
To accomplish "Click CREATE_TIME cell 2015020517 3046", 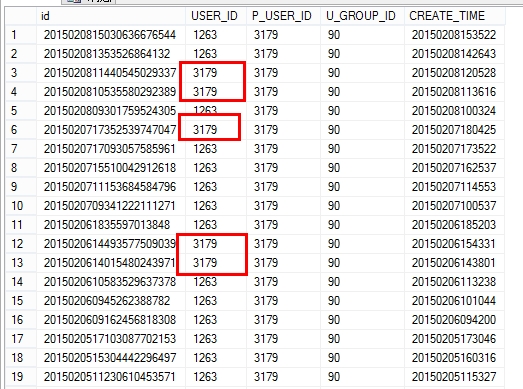I will [x=454, y=339].
